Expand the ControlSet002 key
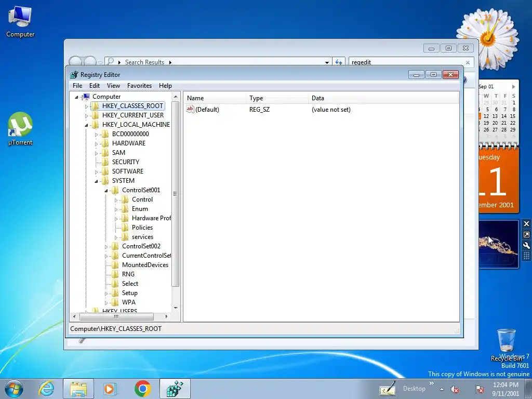The width and height of the screenshot is (532, 399). 106,247
